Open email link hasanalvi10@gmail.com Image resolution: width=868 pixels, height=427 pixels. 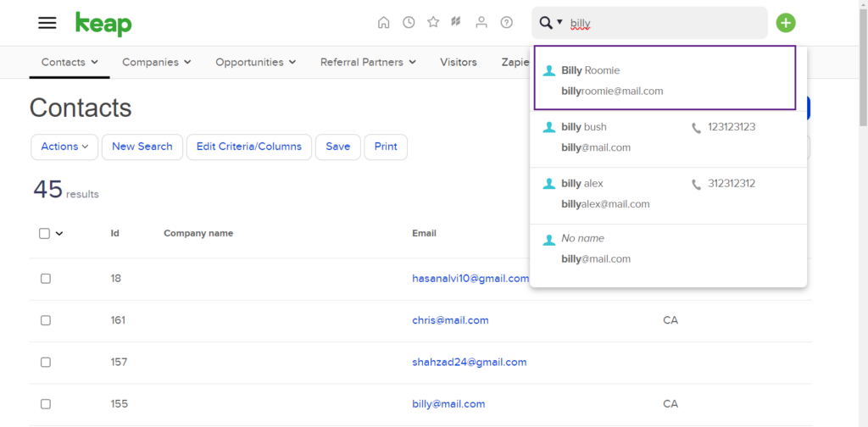click(470, 278)
